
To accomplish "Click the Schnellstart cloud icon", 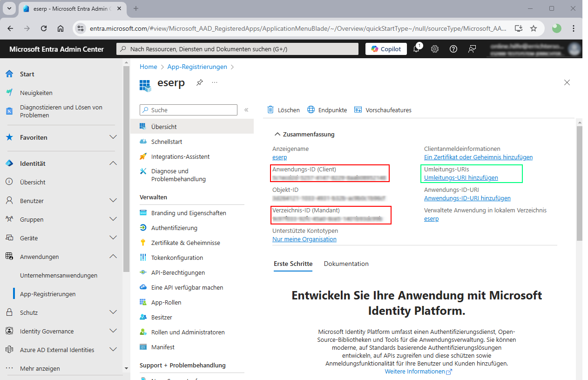I will pos(143,142).
